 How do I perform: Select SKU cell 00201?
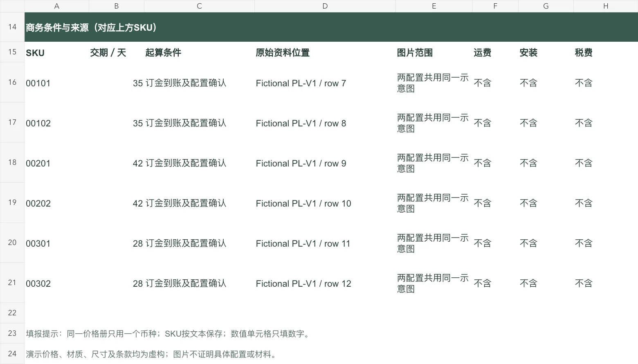click(x=56, y=163)
